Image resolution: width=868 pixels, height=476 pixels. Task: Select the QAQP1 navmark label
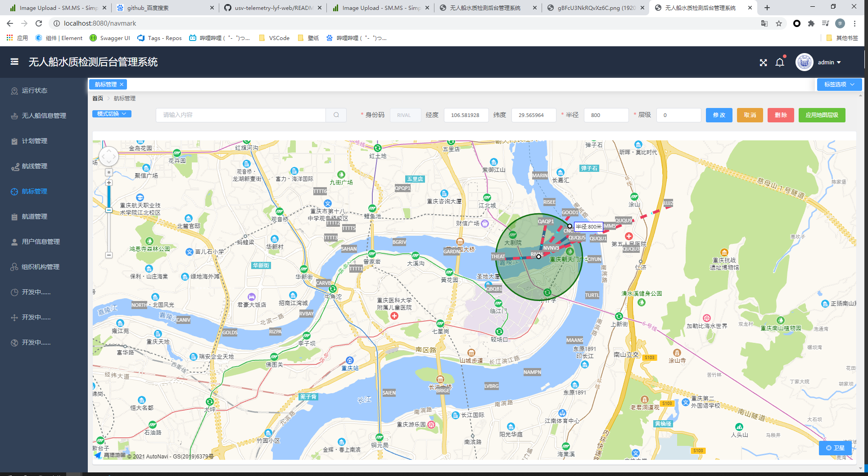click(546, 221)
